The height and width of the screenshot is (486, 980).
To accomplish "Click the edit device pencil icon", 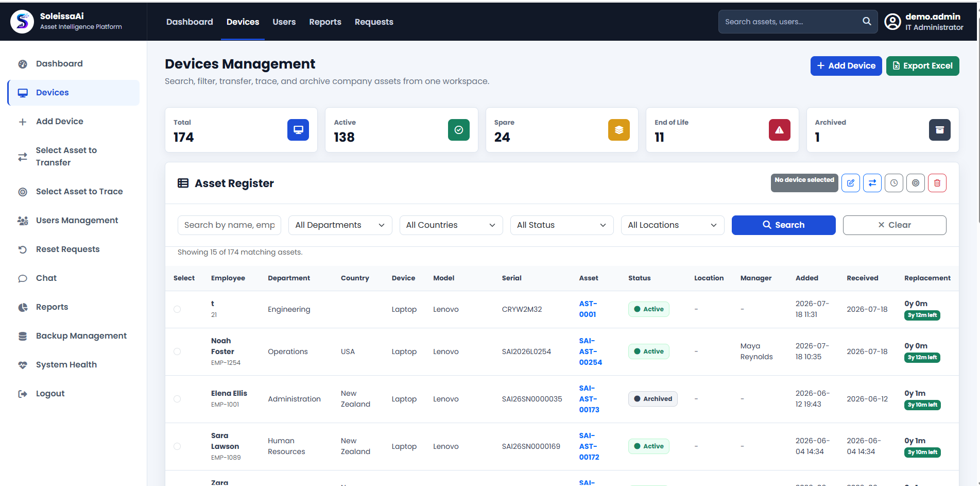I will coord(850,183).
